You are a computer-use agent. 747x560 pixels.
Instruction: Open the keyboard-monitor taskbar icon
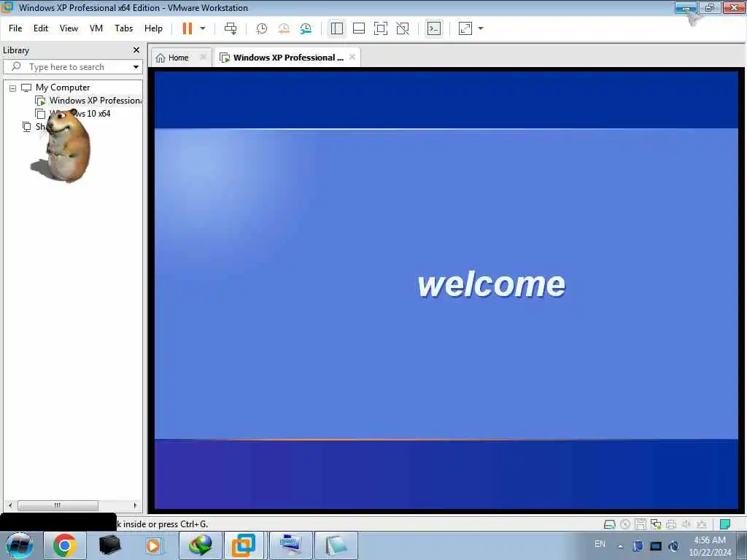coord(291,545)
